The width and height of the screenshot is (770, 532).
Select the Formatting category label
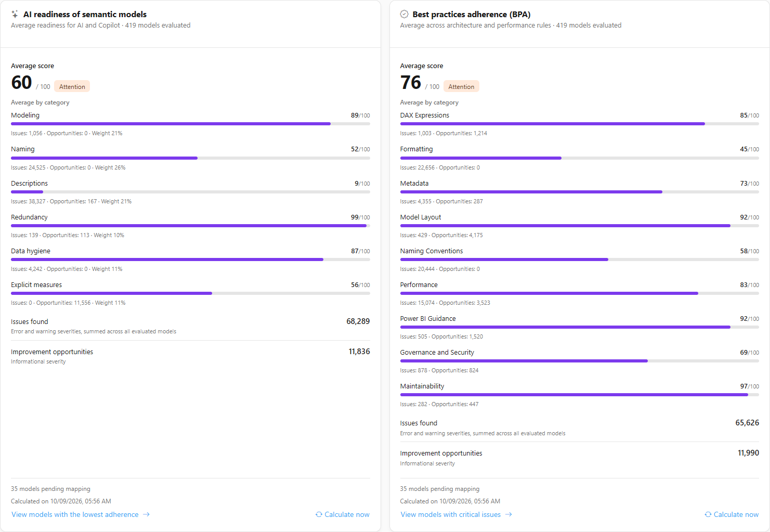click(x=416, y=149)
